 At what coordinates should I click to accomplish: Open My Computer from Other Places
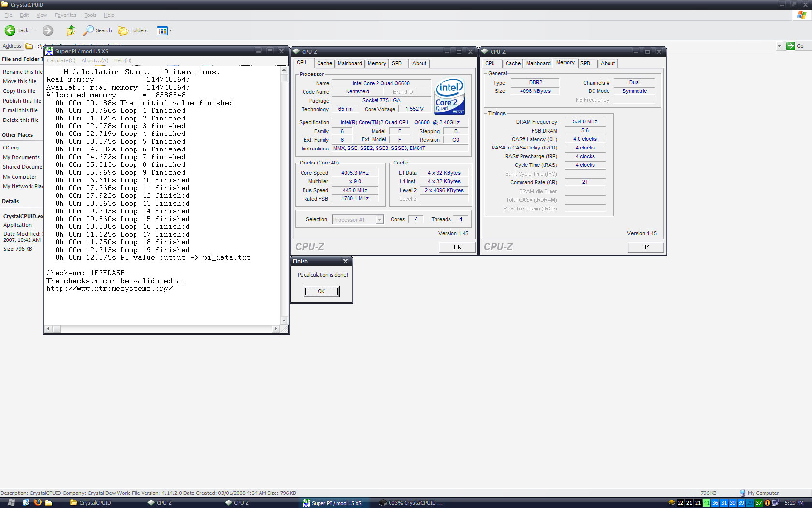(19, 177)
